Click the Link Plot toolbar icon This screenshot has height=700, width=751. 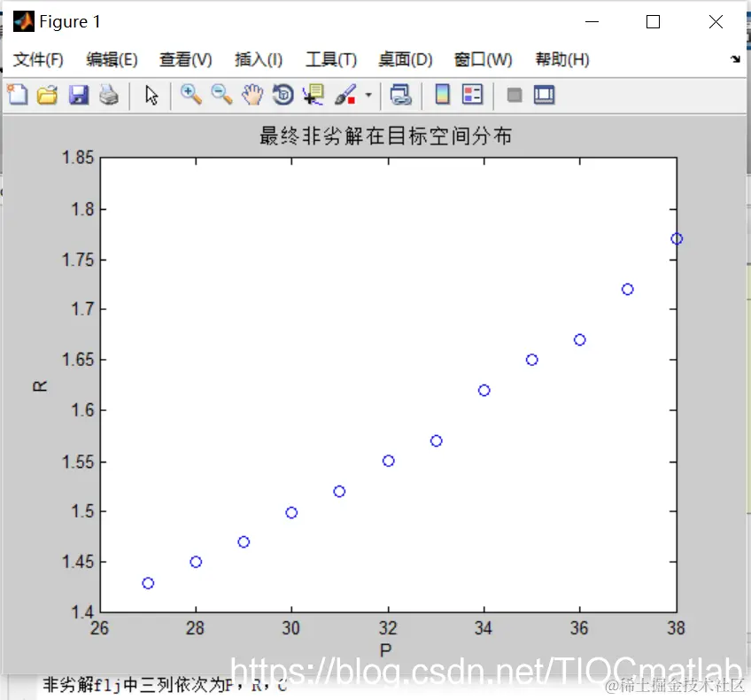coord(401,95)
